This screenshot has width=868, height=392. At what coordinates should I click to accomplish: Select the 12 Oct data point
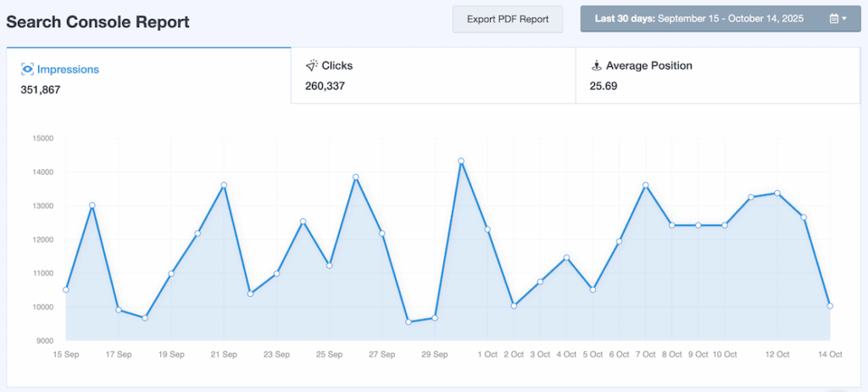(x=777, y=193)
